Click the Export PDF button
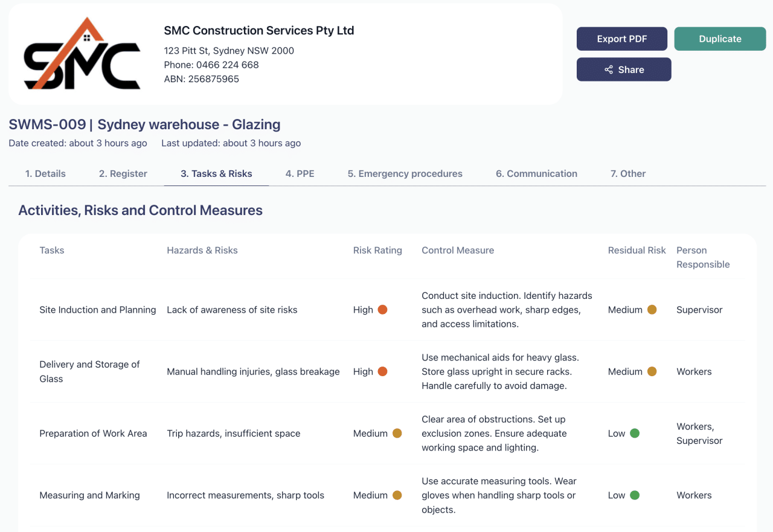 621,38
